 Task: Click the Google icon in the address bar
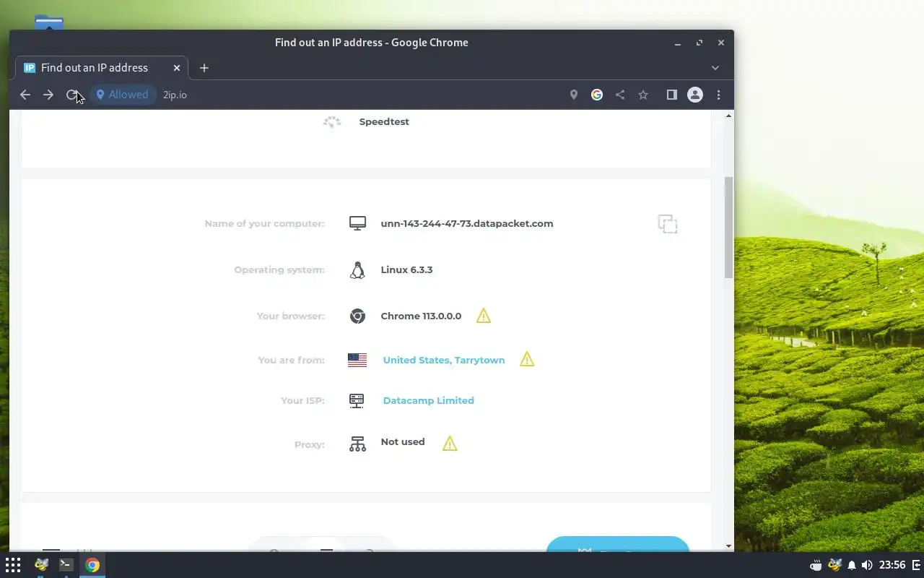pyautogui.click(x=597, y=95)
